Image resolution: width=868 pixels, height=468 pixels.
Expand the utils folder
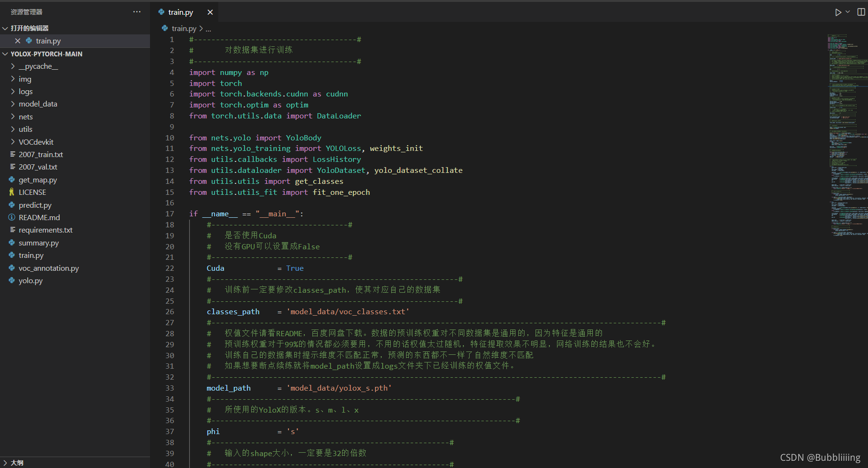click(x=13, y=129)
